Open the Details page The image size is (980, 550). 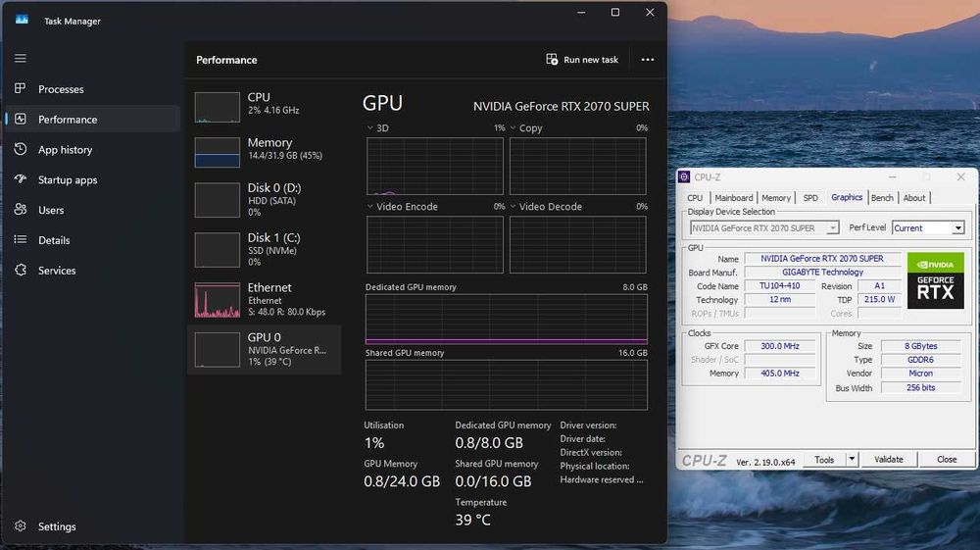coord(92,240)
